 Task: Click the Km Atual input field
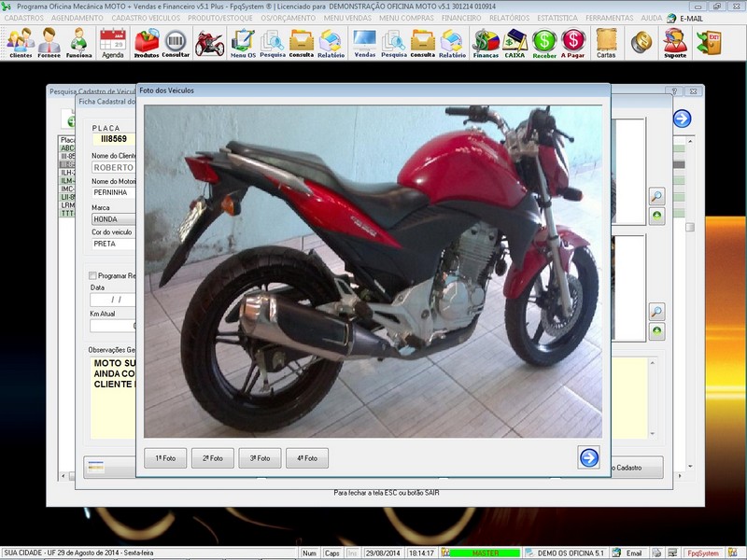click(113, 326)
